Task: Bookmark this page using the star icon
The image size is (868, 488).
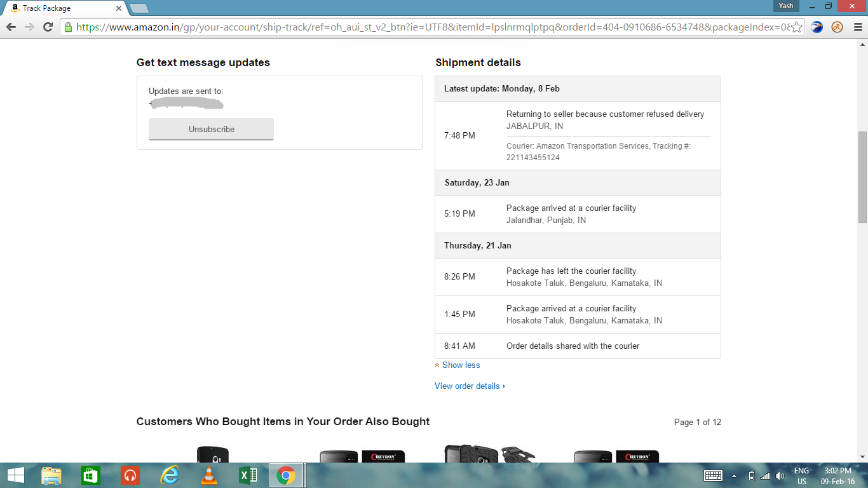Action: (797, 27)
